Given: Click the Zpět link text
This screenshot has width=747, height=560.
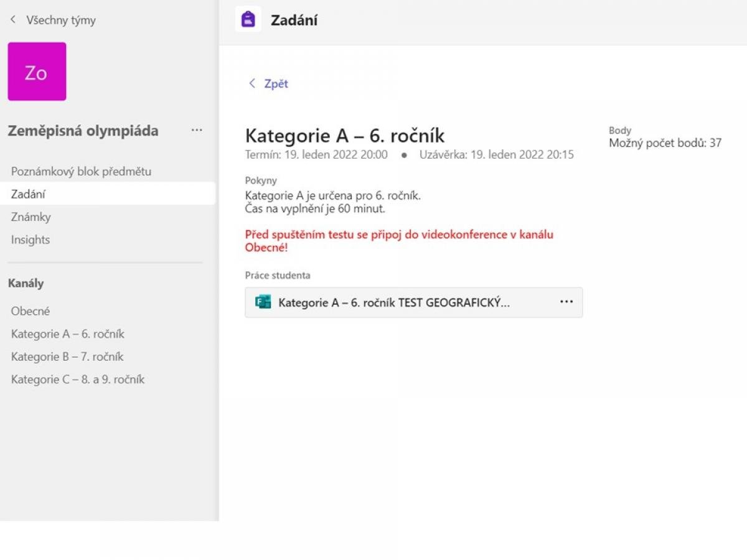Looking at the screenshot, I should pyautogui.click(x=276, y=83).
